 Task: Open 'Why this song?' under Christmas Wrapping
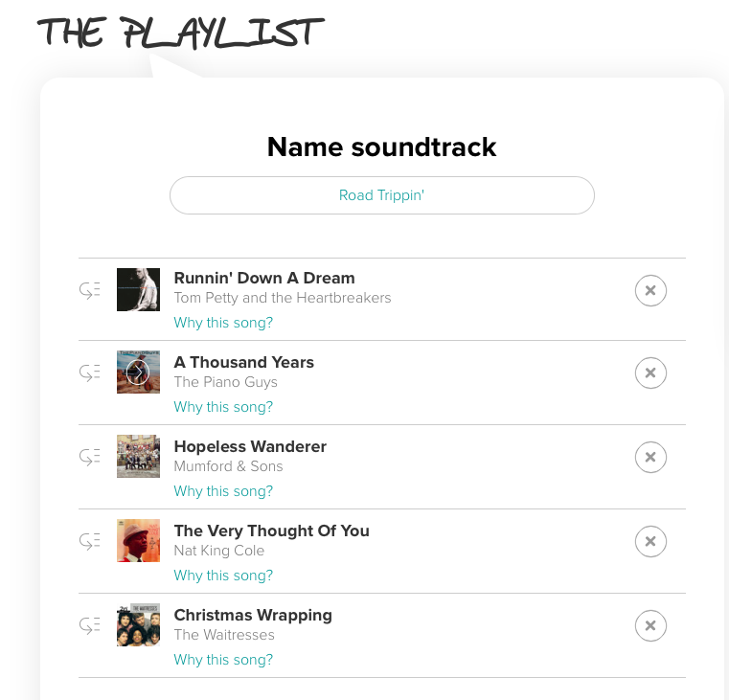[x=223, y=660]
